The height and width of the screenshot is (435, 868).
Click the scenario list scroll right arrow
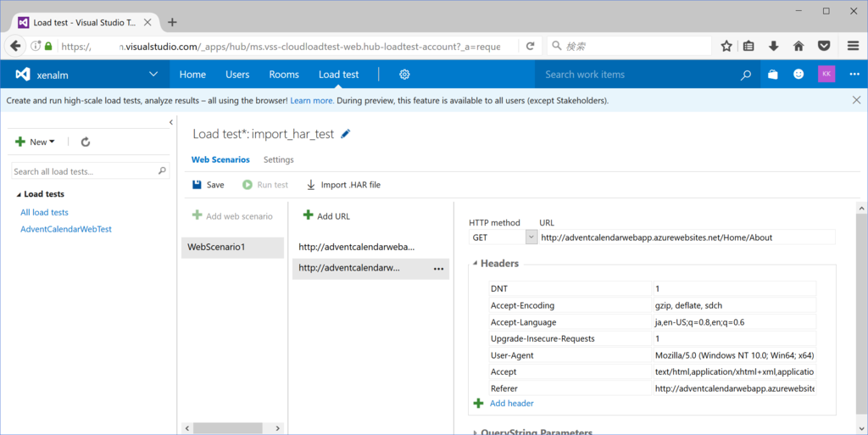coord(278,428)
